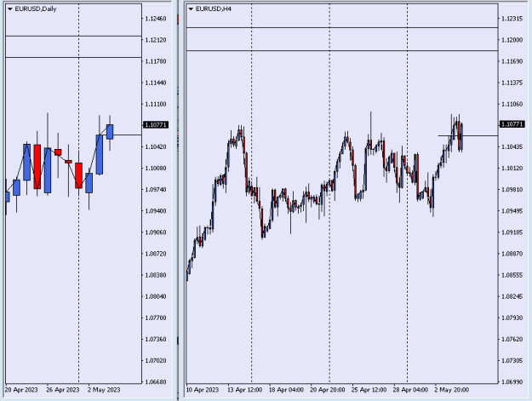
Task: Click price level 1.07700 on Daily scale
Action: pyautogui.click(x=156, y=318)
